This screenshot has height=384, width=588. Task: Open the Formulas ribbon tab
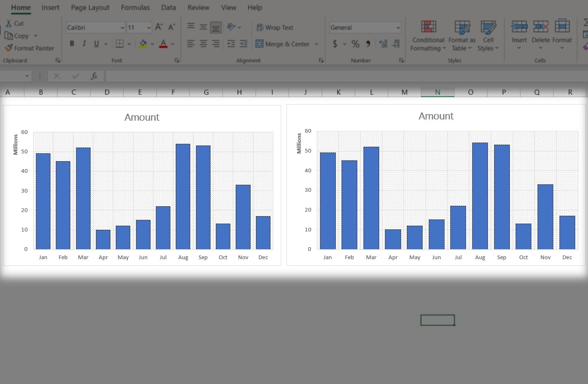click(135, 7)
